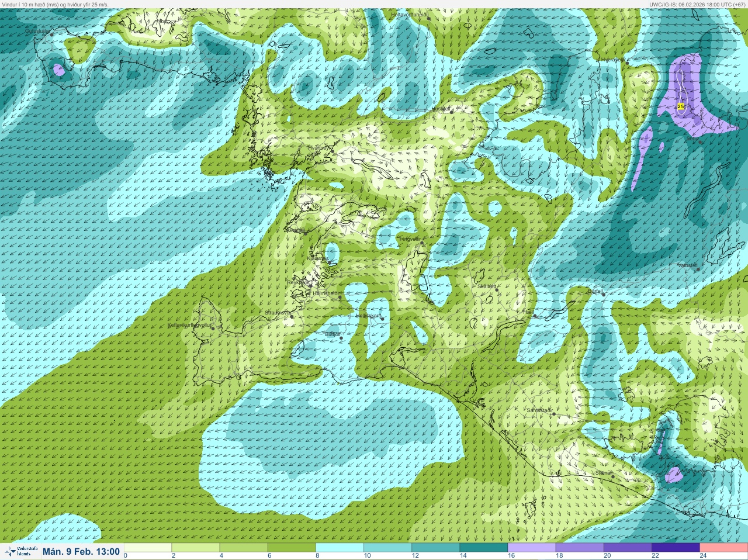Screen dimensions: 748x560
Task: Select the 2–4 m/s legend swatch
Action: pos(197,548)
